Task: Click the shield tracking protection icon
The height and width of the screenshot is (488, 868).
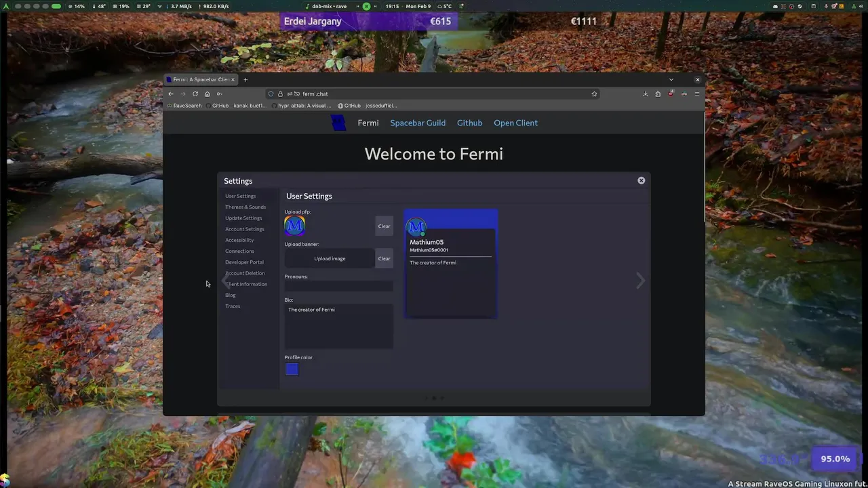Action: [271, 94]
